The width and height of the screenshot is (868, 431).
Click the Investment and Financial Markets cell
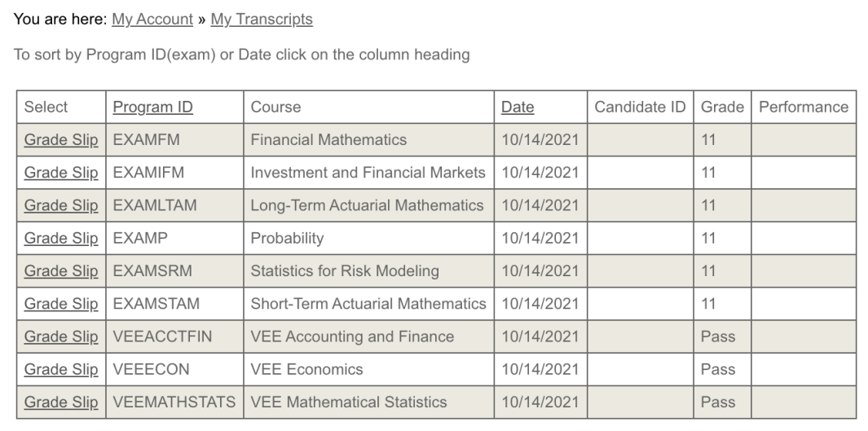[x=368, y=173]
